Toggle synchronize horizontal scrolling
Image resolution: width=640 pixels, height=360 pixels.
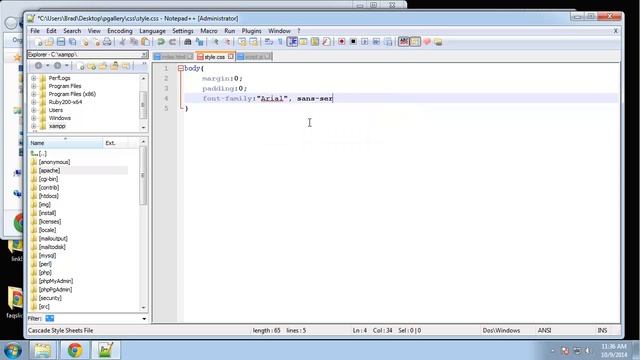[253, 42]
